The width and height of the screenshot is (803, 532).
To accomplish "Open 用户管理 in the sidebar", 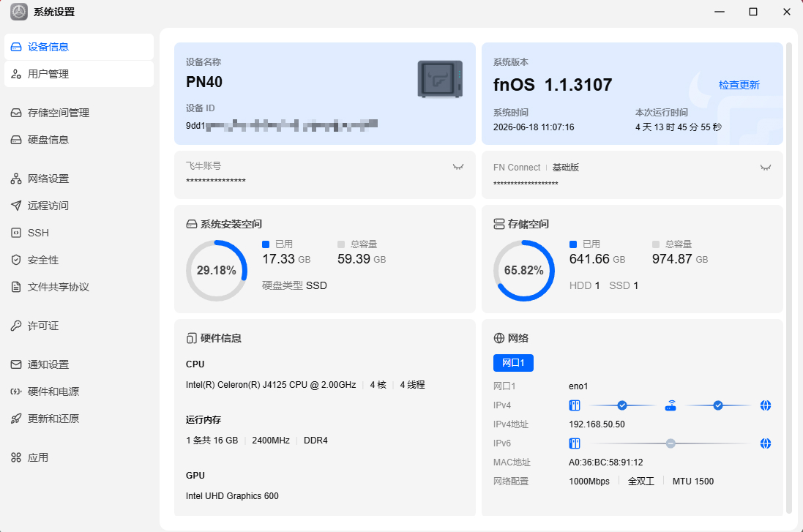I will pos(79,74).
